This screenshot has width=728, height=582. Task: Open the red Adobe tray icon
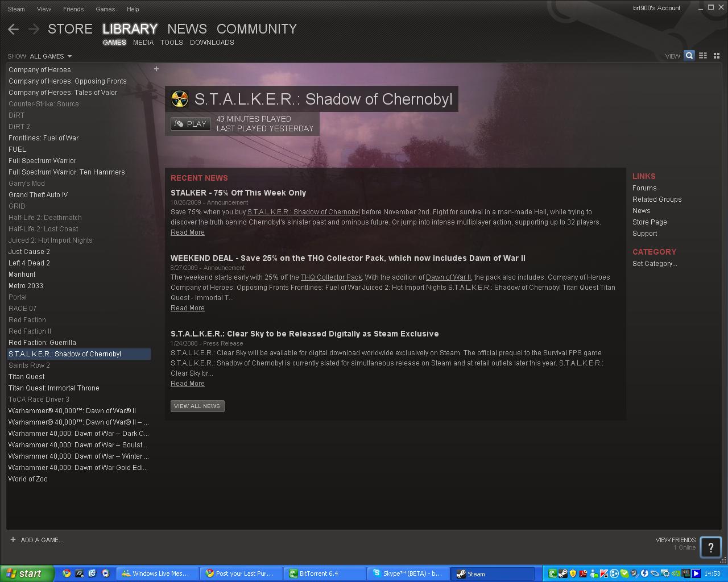coord(583,573)
